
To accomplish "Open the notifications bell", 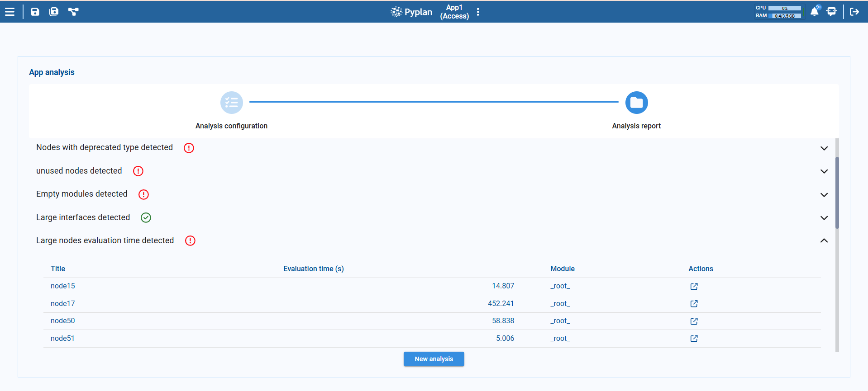I will point(814,12).
